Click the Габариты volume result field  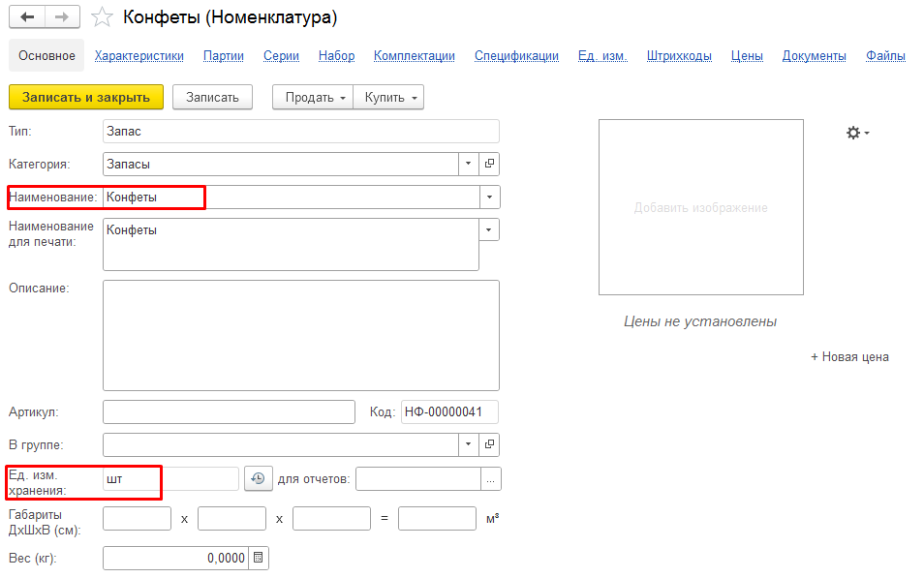click(437, 518)
